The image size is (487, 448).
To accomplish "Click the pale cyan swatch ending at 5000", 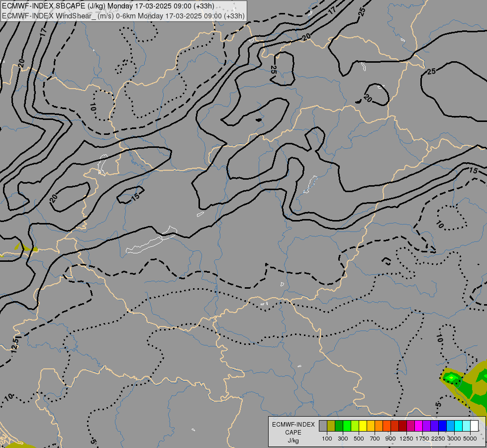I will pos(467,426).
